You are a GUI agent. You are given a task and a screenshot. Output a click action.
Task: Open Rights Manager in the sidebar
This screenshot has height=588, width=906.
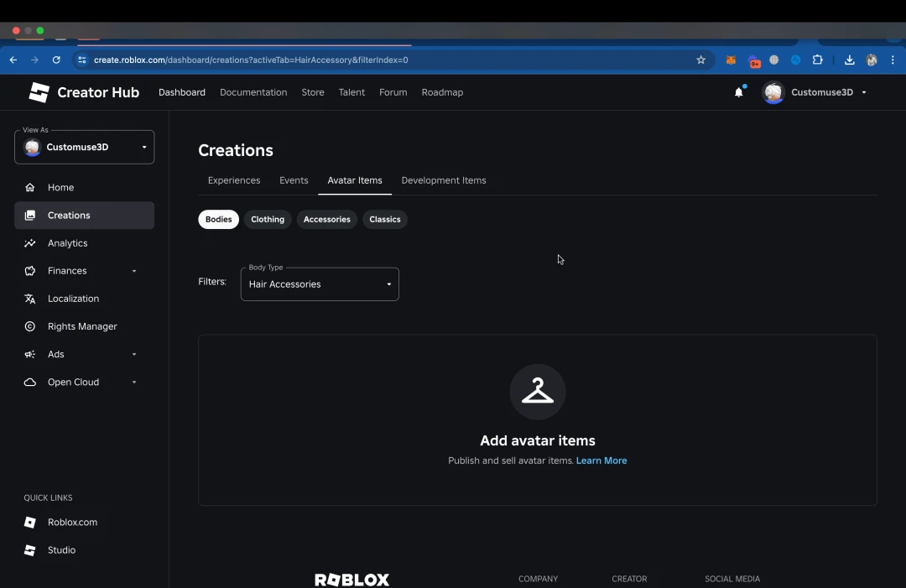(85, 326)
